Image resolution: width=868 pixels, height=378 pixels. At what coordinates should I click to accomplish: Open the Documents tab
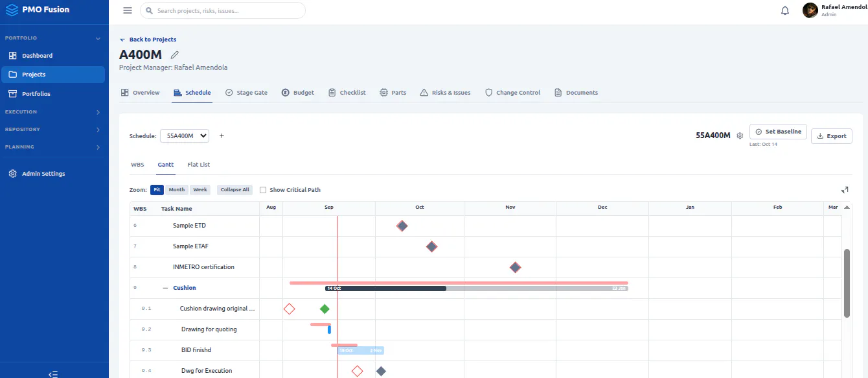pos(576,93)
